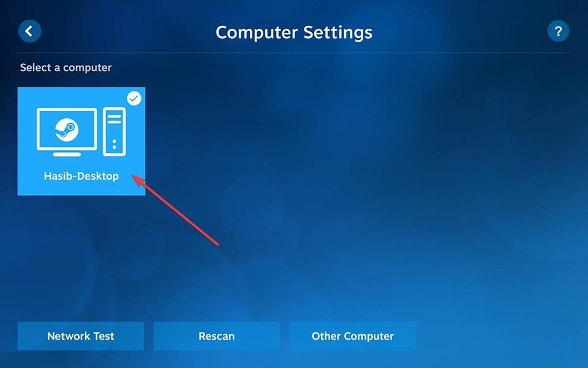The width and height of the screenshot is (588, 368).
Task: Click the drive slot lines on the tower icon
Action: (x=115, y=119)
